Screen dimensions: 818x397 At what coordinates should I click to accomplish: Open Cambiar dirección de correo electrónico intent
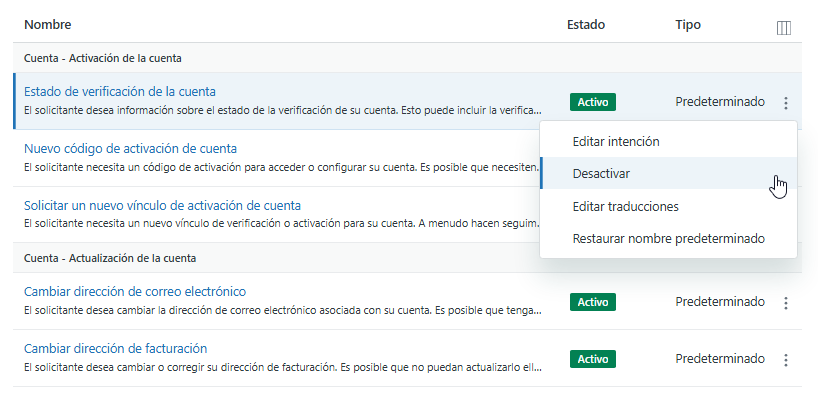tap(135, 291)
